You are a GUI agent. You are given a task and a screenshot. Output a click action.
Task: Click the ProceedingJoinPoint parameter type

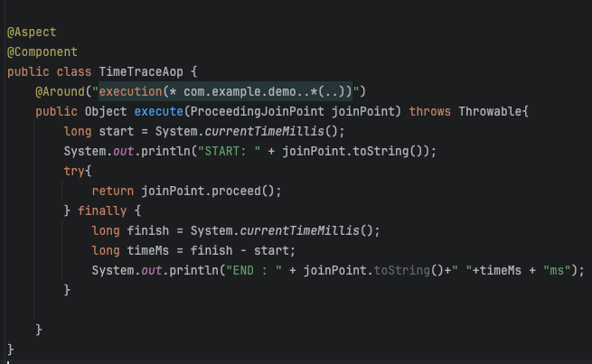click(257, 112)
